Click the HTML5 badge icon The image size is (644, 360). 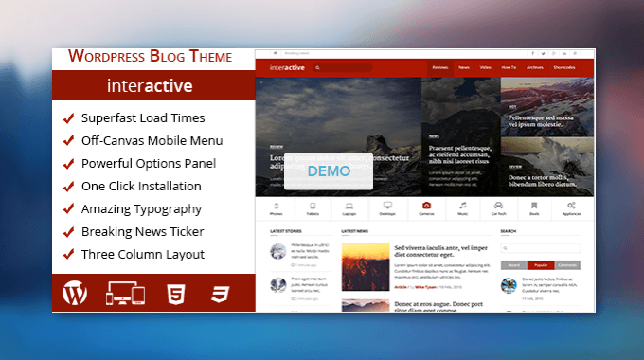pyautogui.click(x=176, y=294)
